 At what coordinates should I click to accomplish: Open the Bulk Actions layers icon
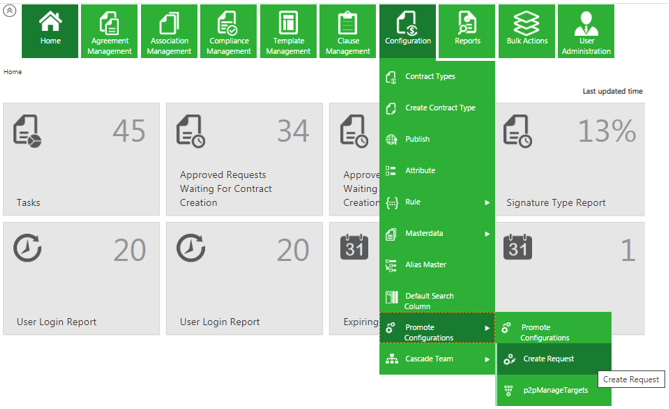click(526, 22)
